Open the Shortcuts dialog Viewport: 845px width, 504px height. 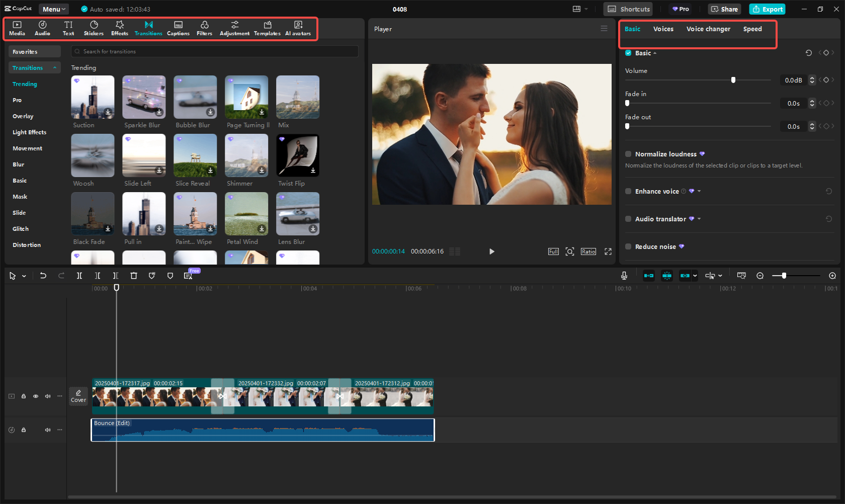point(628,9)
